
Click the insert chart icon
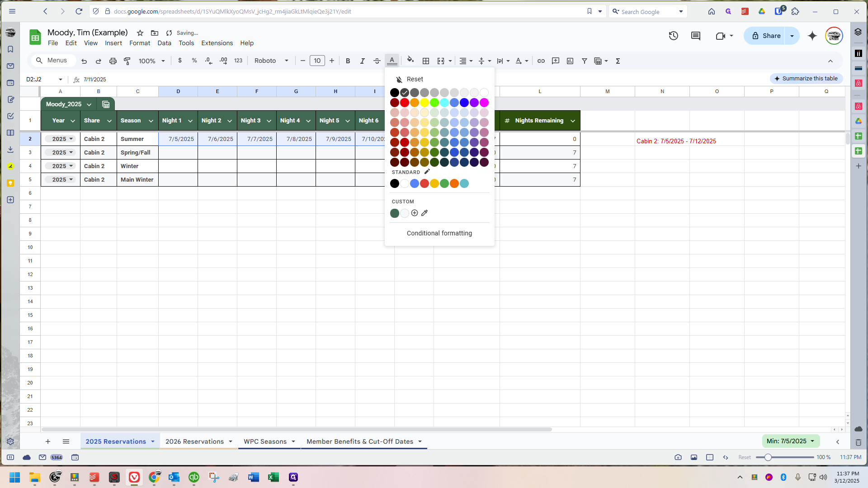coord(570,61)
